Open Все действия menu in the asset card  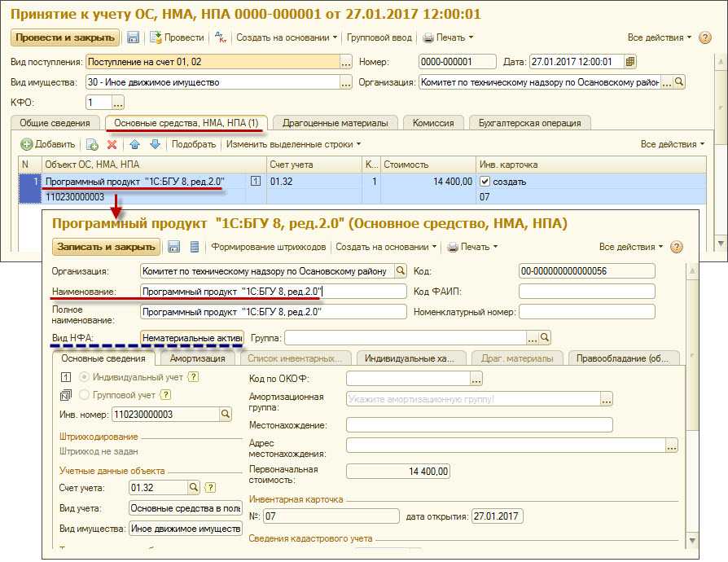click(631, 247)
